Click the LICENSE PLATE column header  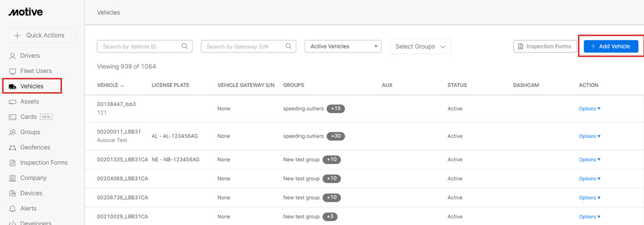(x=171, y=85)
